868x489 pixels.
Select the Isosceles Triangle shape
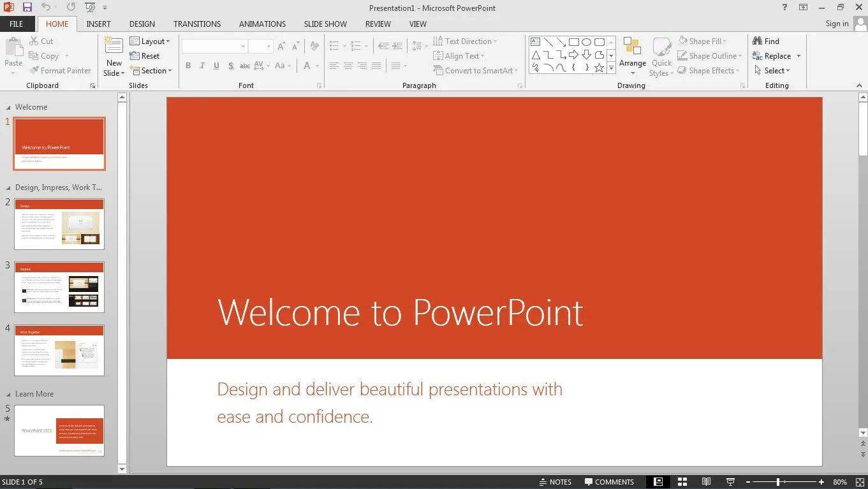pyautogui.click(x=536, y=55)
